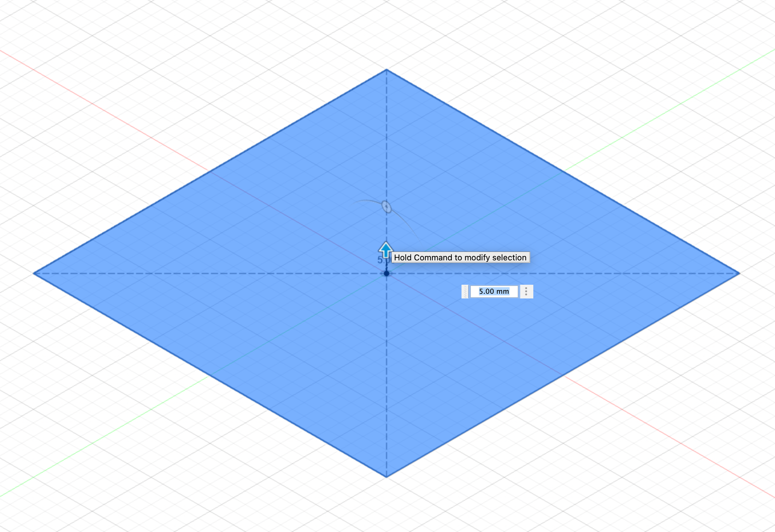This screenshot has height=532, width=775.
Task: Pick the upper-right outer edge of the profile
Action: pyautogui.click(x=563, y=171)
